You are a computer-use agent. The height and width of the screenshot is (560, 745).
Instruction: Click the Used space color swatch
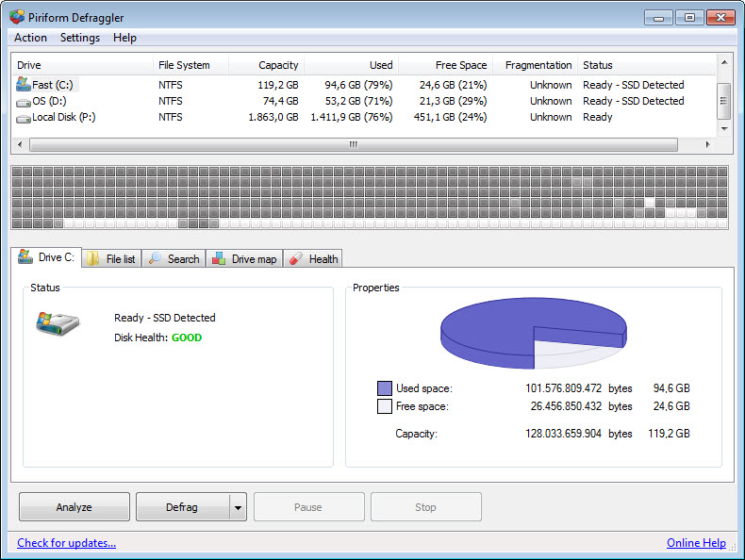(x=385, y=388)
